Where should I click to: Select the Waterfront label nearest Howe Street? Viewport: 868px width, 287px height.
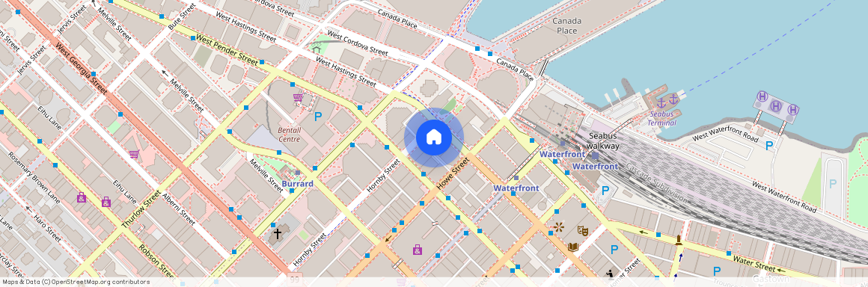[x=516, y=188]
